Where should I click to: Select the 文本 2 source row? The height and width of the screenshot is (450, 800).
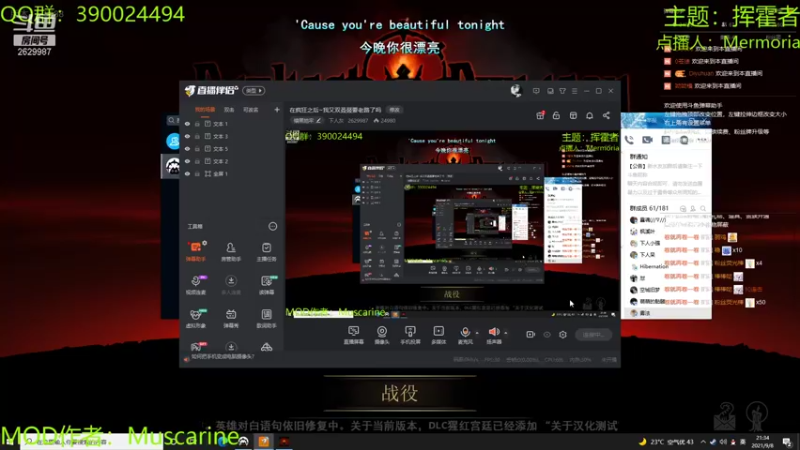tap(232, 161)
